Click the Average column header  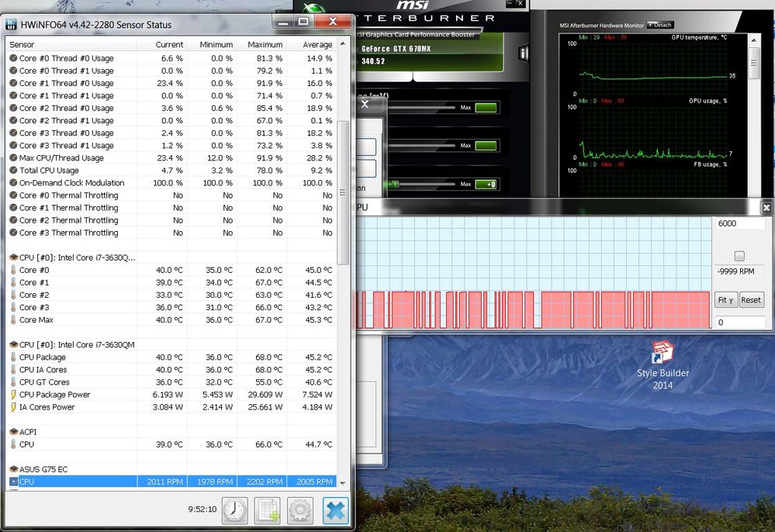coord(317,45)
